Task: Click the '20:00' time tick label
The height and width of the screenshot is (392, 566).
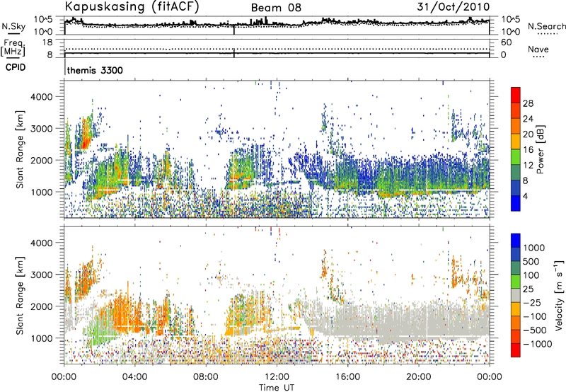Action: 418,377
